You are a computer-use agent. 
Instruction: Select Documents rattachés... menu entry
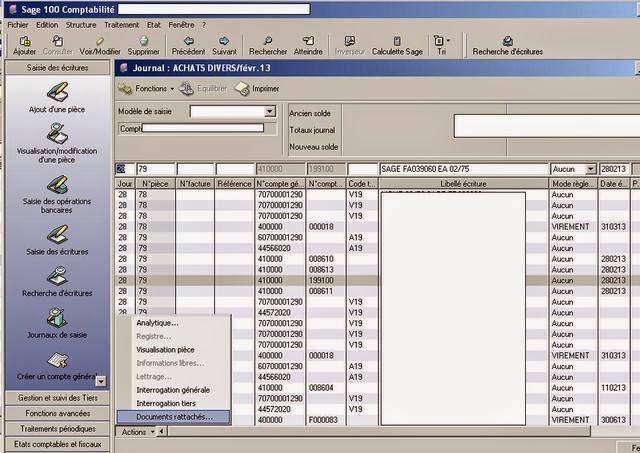tap(174, 417)
